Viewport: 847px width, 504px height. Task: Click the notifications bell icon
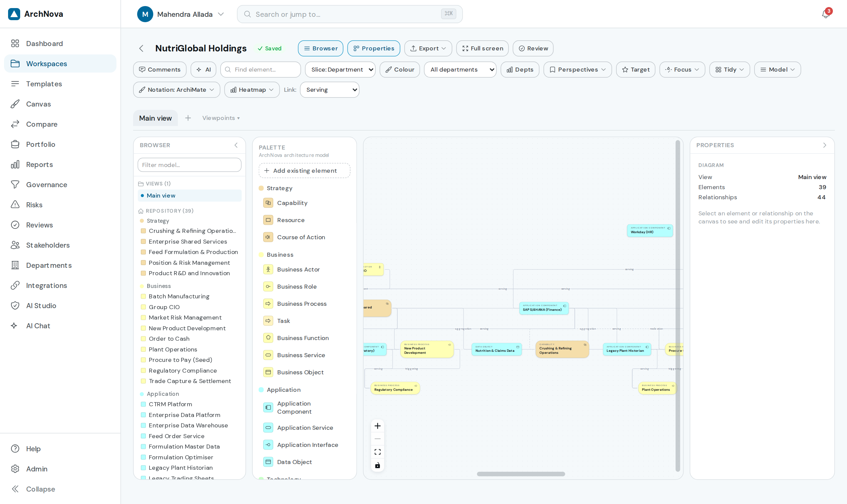(x=825, y=14)
